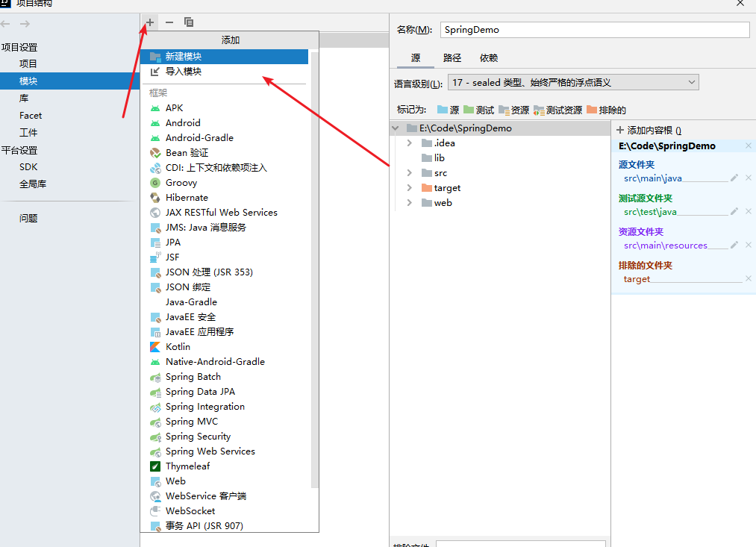Click the Hibernate framework icon

(x=155, y=198)
